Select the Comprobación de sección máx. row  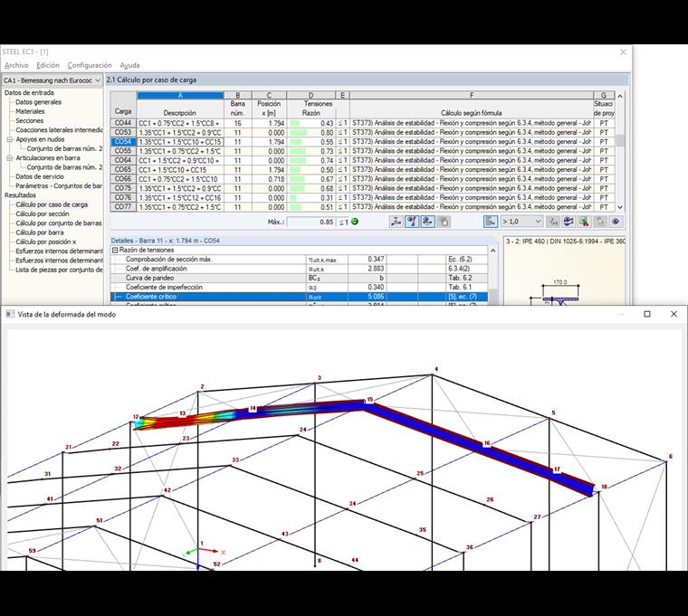299,259
